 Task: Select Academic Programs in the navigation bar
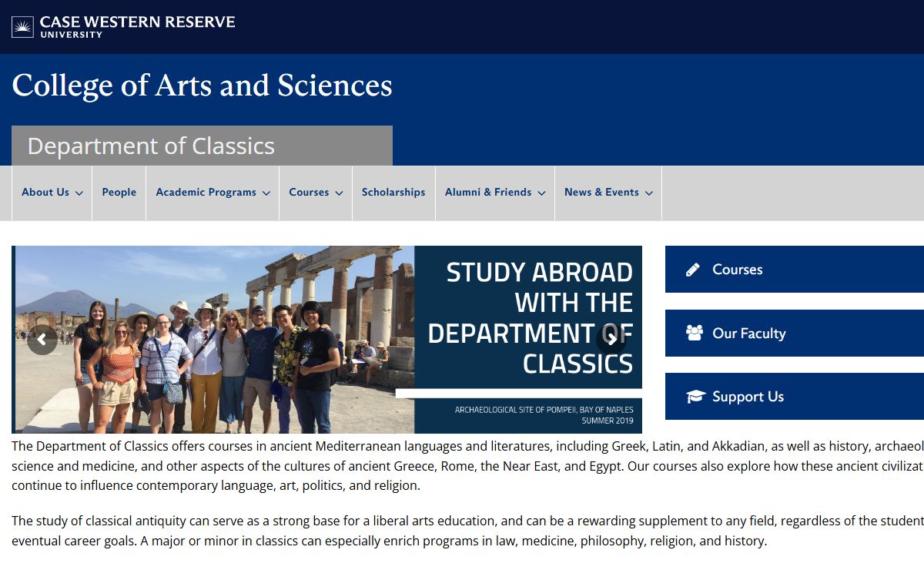[x=206, y=193]
